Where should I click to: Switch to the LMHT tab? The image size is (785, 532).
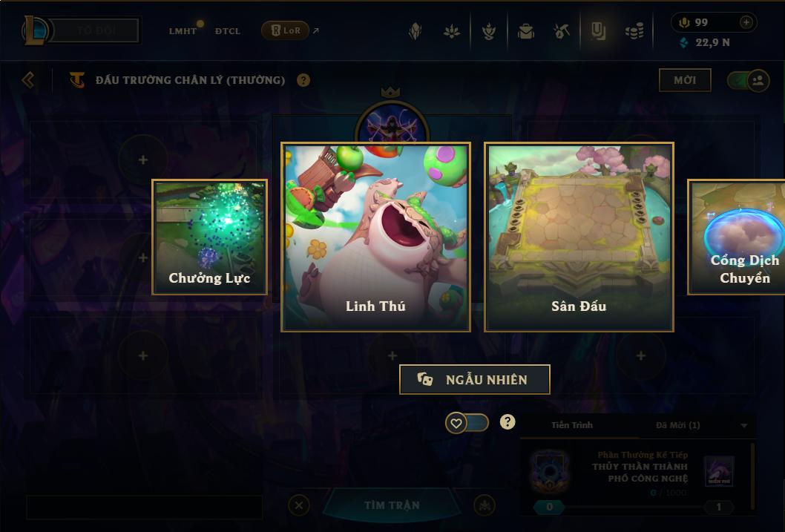183,31
